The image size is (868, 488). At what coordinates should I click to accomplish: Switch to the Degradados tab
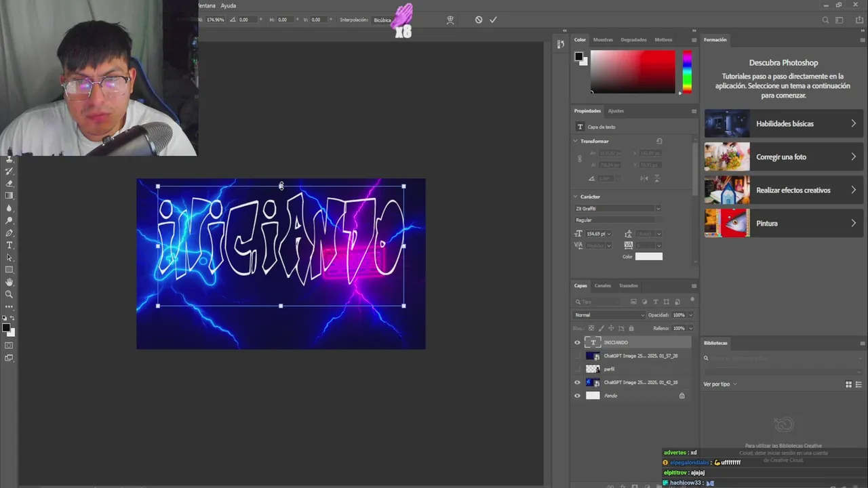(x=633, y=39)
